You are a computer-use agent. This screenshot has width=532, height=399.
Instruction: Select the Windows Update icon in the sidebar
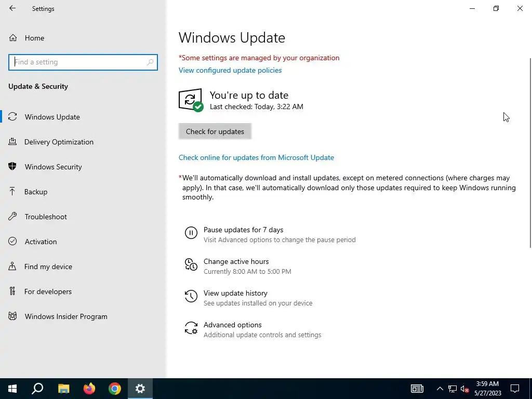click(x=12, y=117)
